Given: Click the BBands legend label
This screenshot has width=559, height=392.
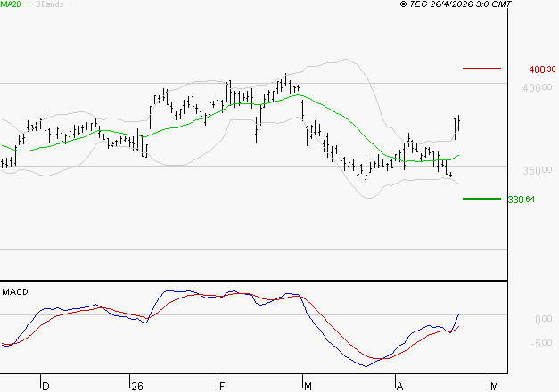Looking at the screenshot, I should pos(50,4).
